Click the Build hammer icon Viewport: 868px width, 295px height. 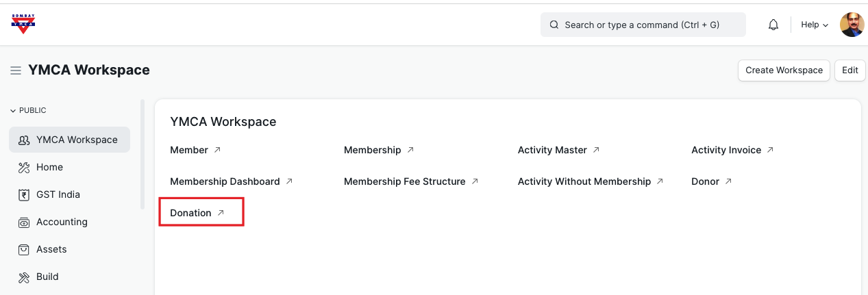pyautogui.click(x=24, y=277)
